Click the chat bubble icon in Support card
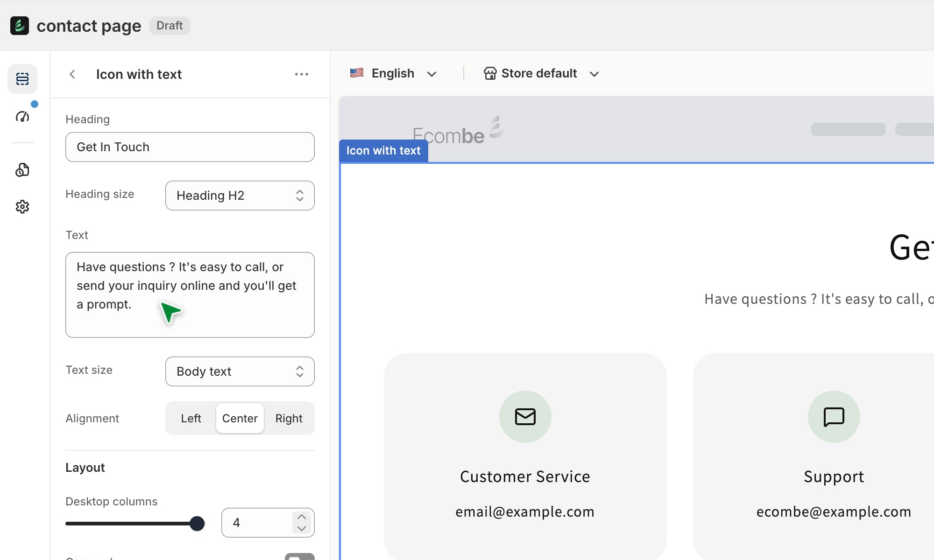The height and width of the screenshot is (560, 934). pos(834,416)
